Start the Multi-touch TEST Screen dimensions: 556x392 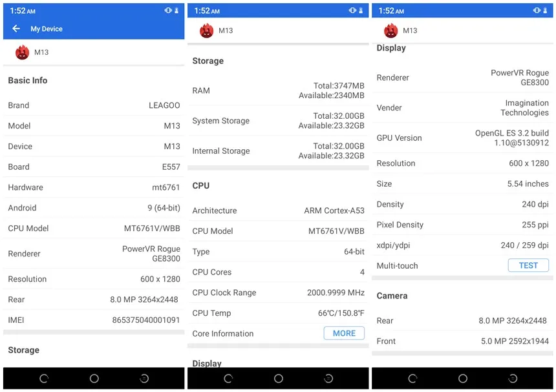pyautogui.click(x=528, y=265)
